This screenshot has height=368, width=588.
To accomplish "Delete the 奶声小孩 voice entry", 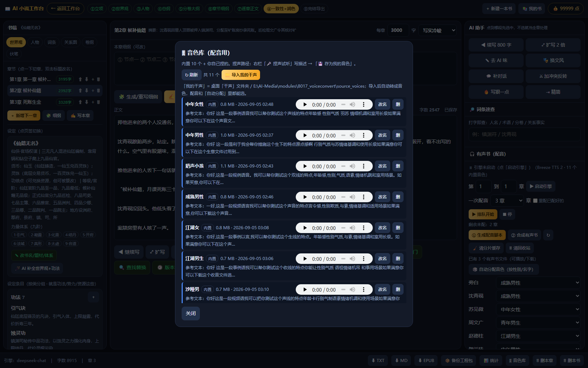I will pos(398,166).
